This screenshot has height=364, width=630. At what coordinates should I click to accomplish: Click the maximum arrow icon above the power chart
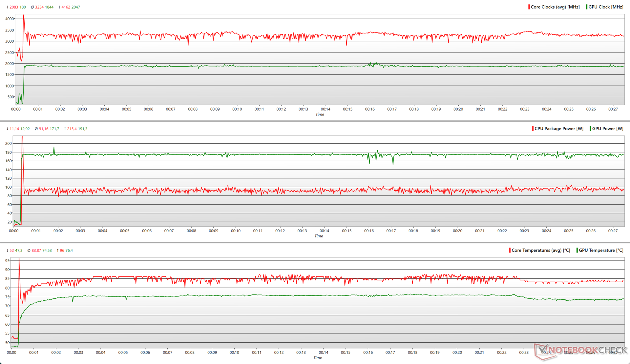click(65, 129)
